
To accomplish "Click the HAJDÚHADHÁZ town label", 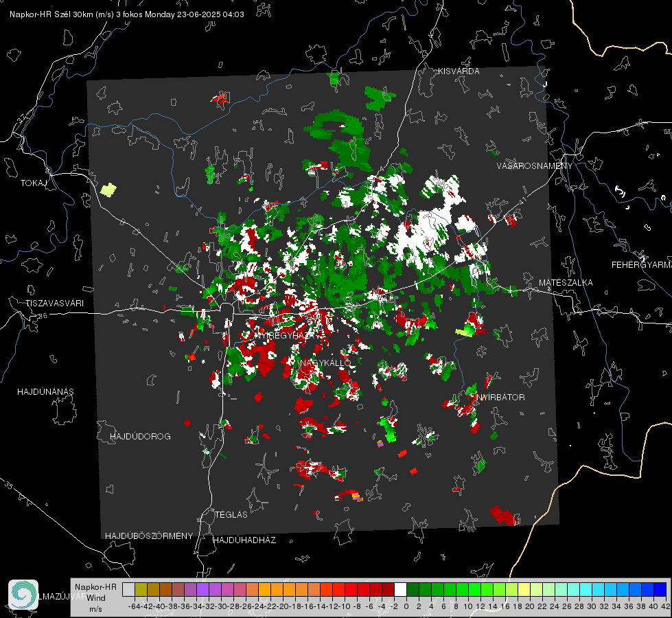I will [244, 540].
